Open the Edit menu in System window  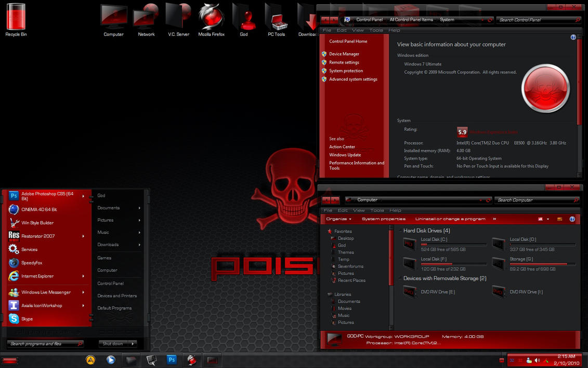(341, 30)
